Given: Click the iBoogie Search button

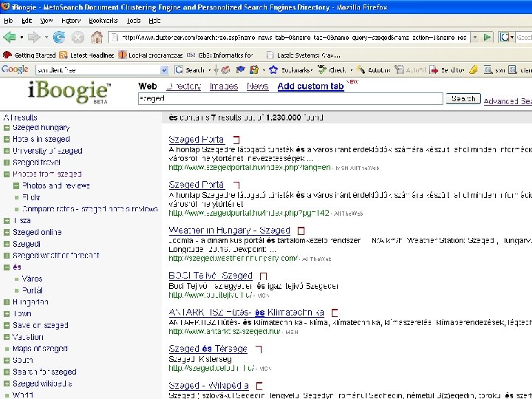Looking at the screenshot, I should (463, 98).
